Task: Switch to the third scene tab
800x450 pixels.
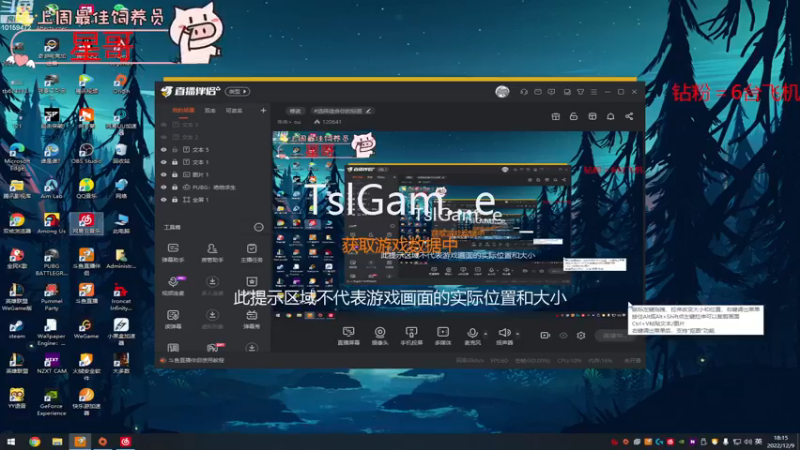Action: [234, 110]
